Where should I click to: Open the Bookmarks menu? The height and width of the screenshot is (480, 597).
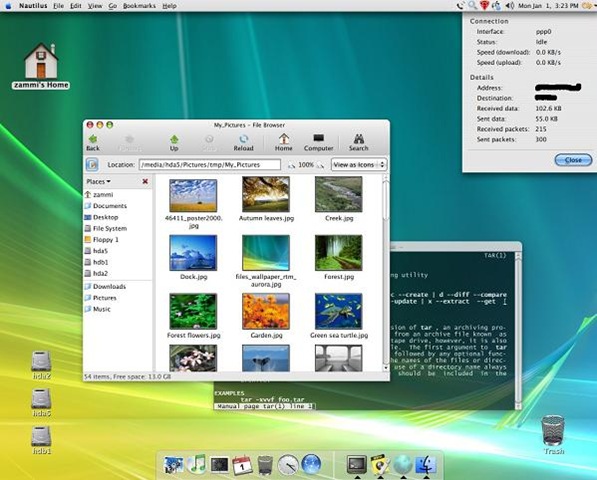click(x=139, y=6)
